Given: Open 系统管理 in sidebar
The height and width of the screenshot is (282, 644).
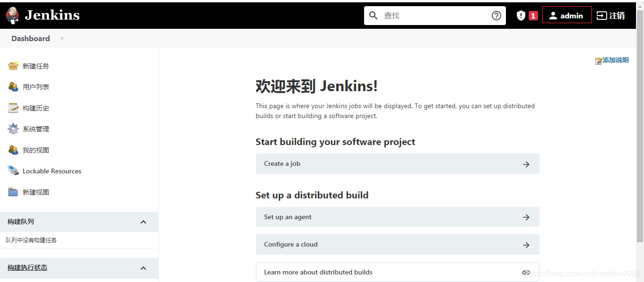Looking at the screenshot, I should 36,129.
